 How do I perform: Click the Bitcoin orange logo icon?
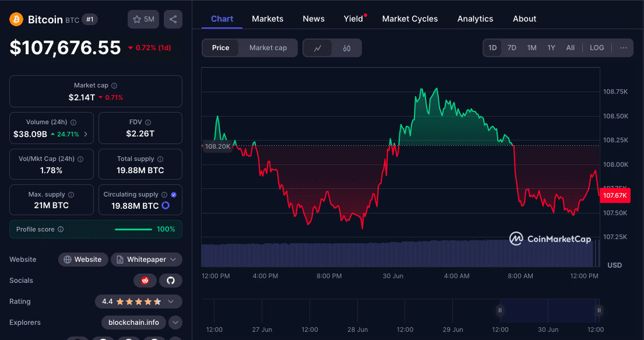pyautogui.click(x=16, y=19)
